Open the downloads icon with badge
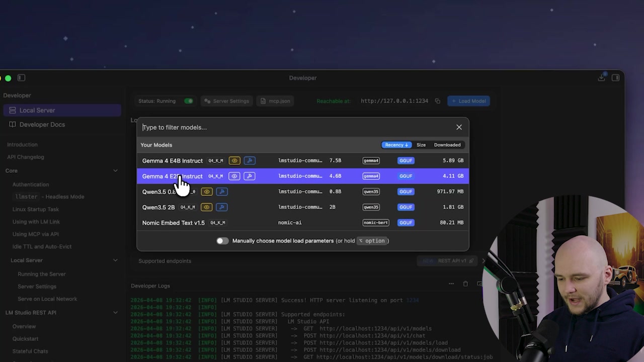This screenshot has height=362, width=644. pyautogui.click(x=602, y=78)
